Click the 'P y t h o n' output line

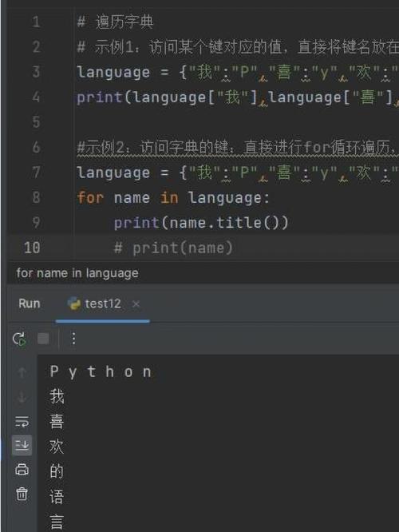coord(101,372)
